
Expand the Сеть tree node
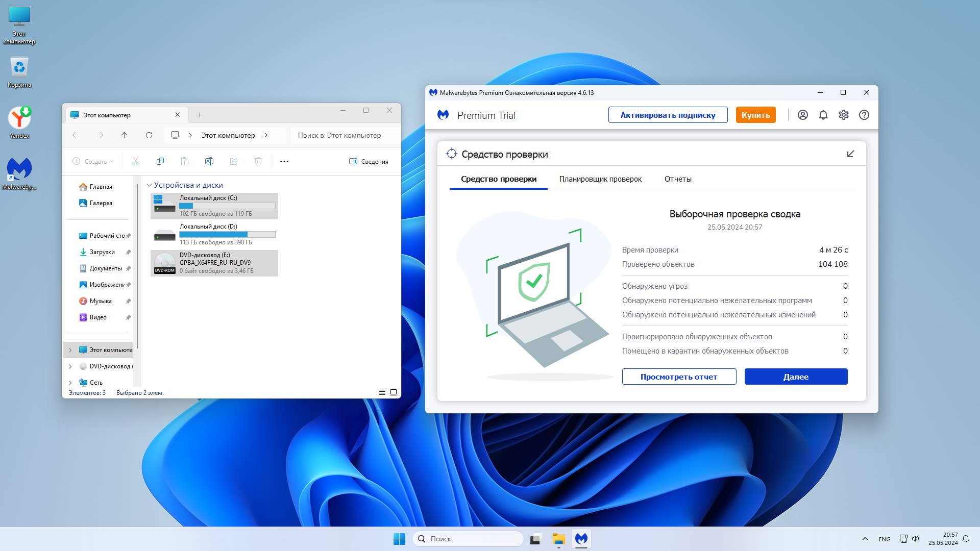70,383
